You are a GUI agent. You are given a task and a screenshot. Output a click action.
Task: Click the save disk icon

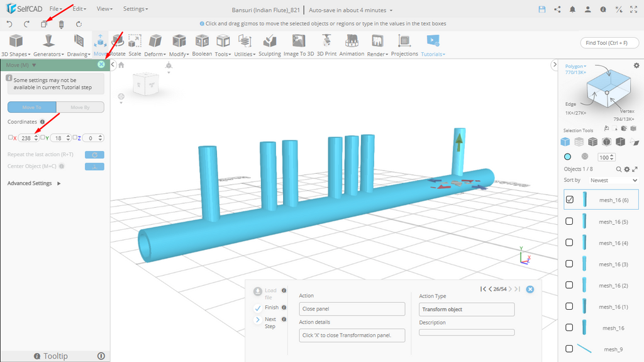pyautogui.click(x=542, y=9)
